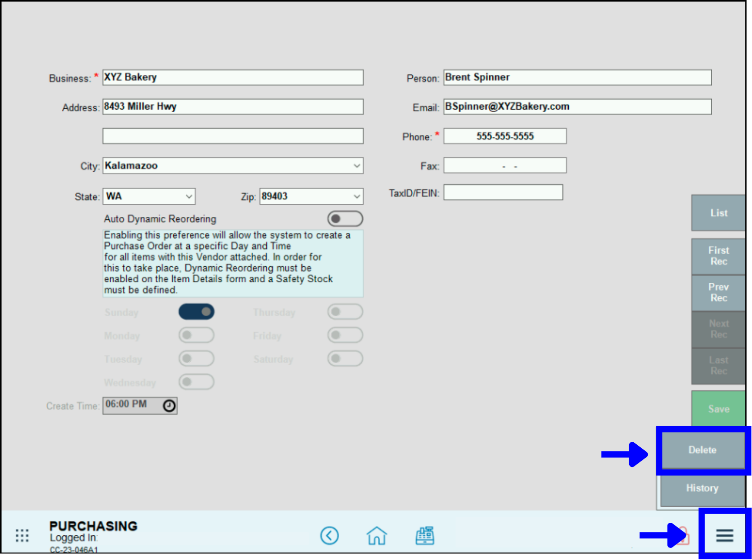Open the vendor List view
The height and width of the screenshot is (560, 752).
718,213
